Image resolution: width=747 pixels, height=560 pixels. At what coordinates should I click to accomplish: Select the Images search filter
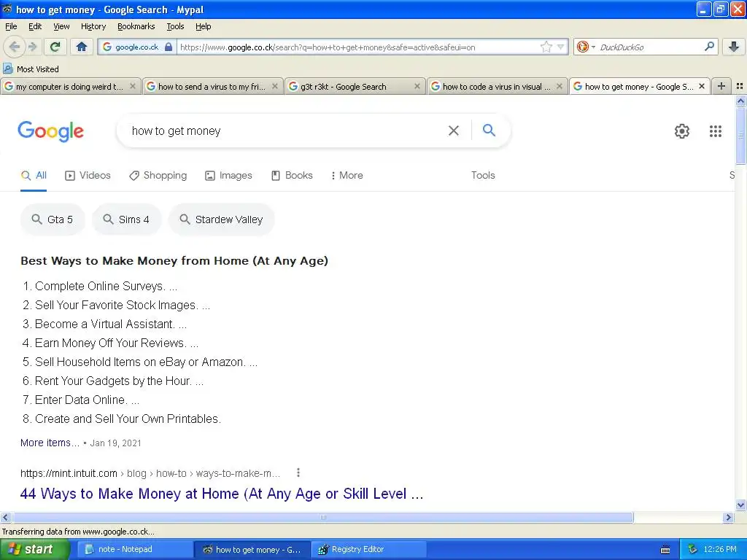[x=228, y=175]
